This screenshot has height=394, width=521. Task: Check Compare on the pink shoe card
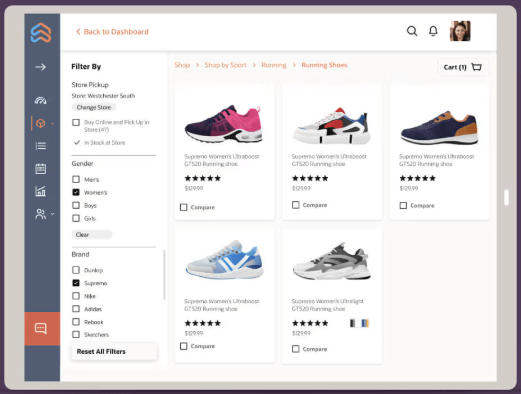click(x=183, y=207)
